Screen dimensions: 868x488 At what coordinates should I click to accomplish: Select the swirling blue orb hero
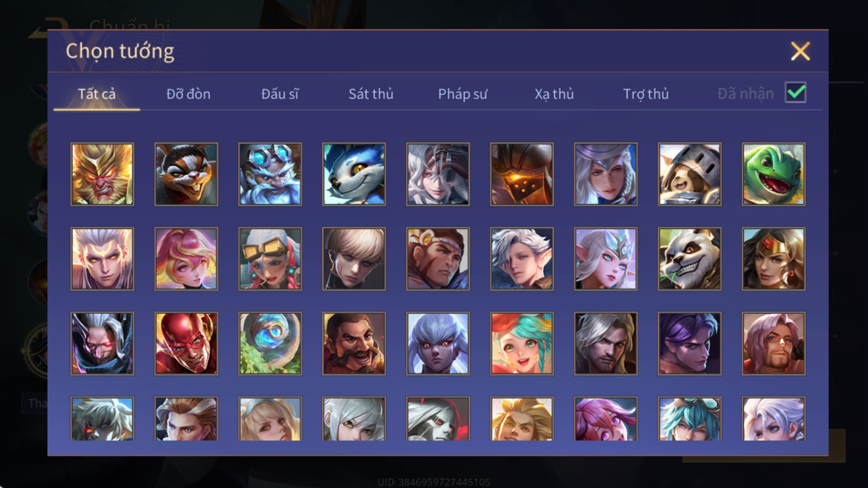coord(270,343)
